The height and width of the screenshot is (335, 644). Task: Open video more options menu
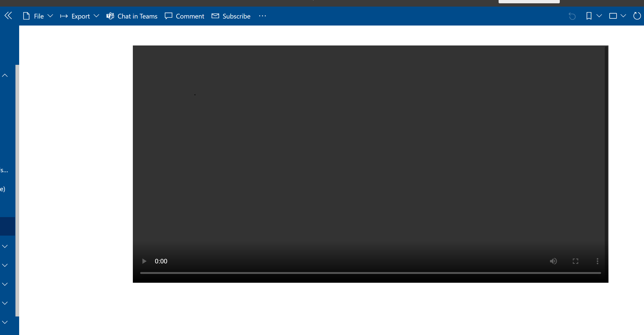[x=597, y=261]
